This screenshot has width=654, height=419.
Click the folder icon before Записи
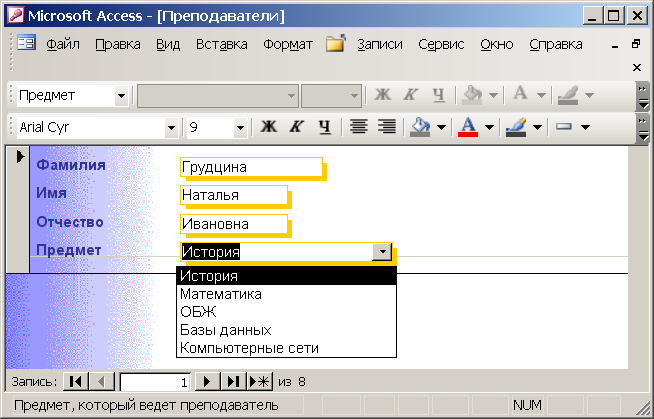point(336,43)
